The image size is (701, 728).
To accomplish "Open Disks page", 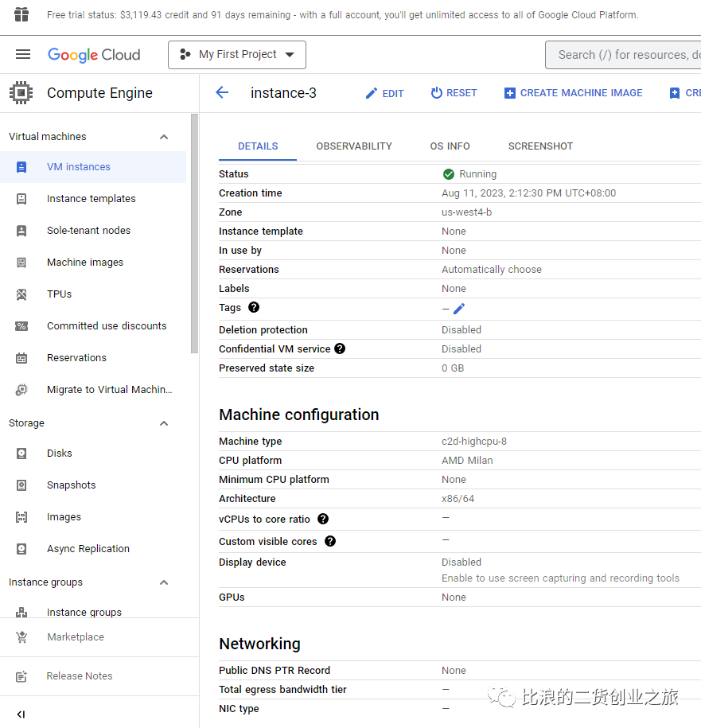I will tap(60, 454).
